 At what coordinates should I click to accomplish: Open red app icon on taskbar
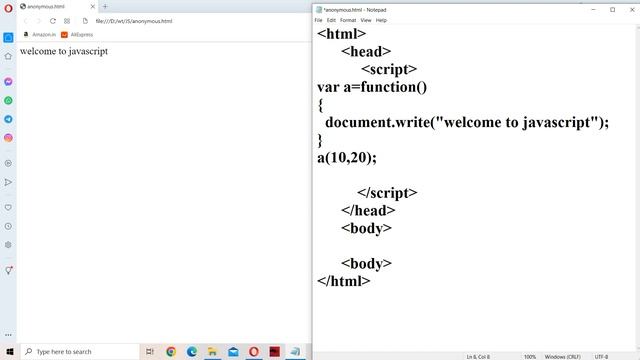coord(275,351)
